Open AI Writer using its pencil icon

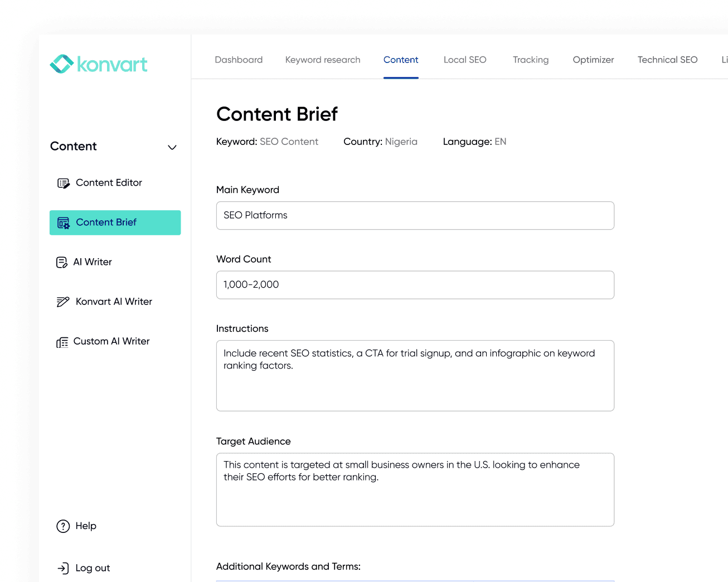pyautogui.click(x=61, y=261)
